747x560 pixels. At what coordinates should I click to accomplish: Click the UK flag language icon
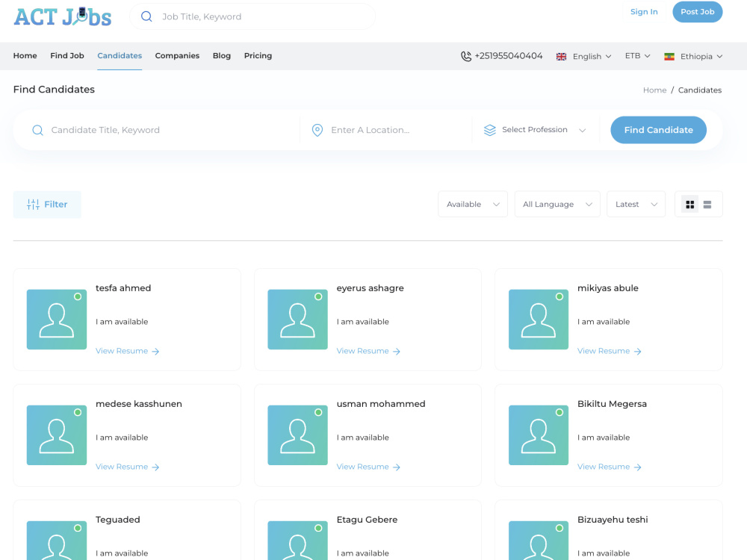pos(561,57)
